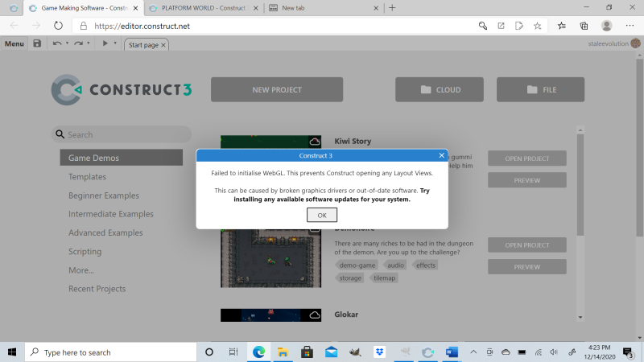Refresh the page
644x362 pixels.
[58, 26]
